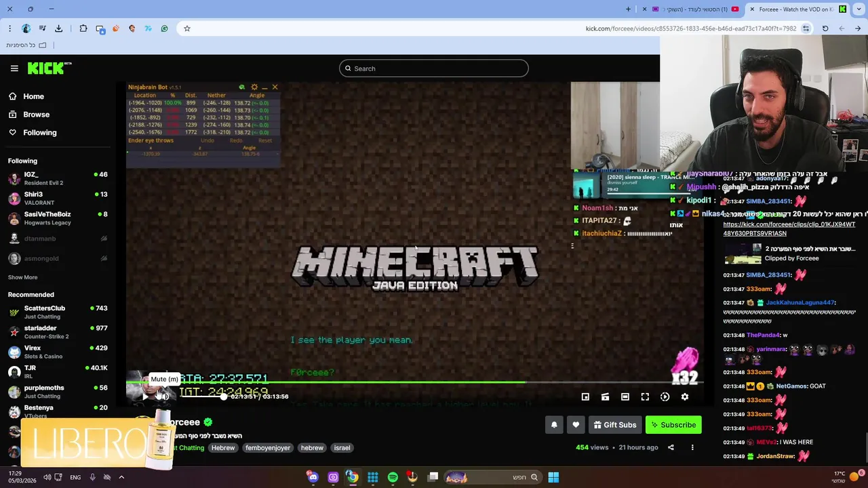This screenshot has width=868, height=488.
Task: Open a new browser tab
Action: (x=628, y=9)
